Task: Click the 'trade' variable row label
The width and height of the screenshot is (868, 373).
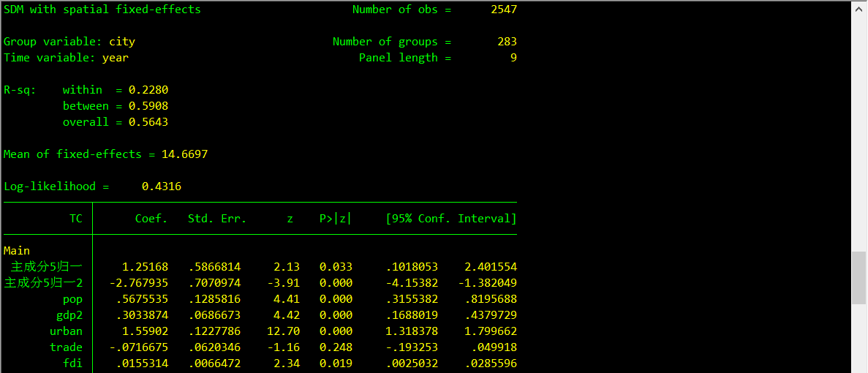Action: coord(66,347)
